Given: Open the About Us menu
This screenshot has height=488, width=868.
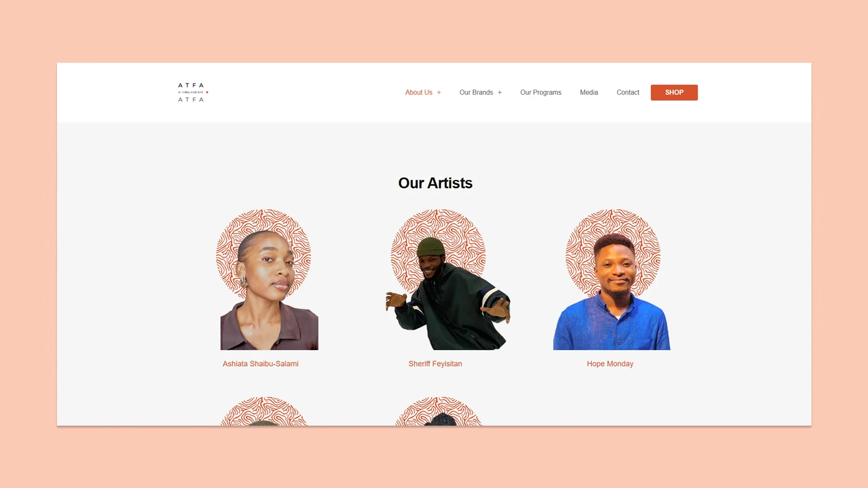Looking at the screenshot, I should pyautogui.click(x=419, y=92).
